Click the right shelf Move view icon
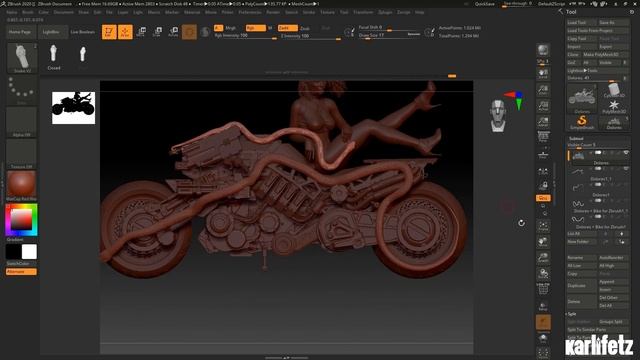Viewport: 640px width, 360px height. coord(543,242)
